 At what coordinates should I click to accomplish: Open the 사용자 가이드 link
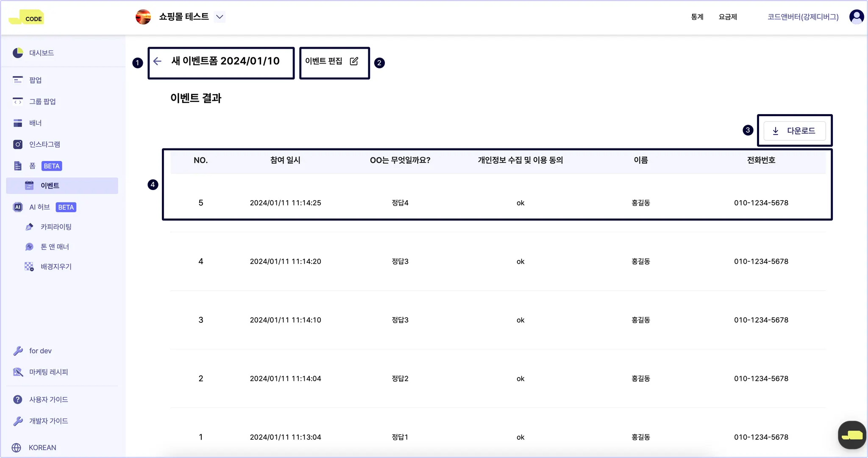pyautogui.click(x=48, y=399)
